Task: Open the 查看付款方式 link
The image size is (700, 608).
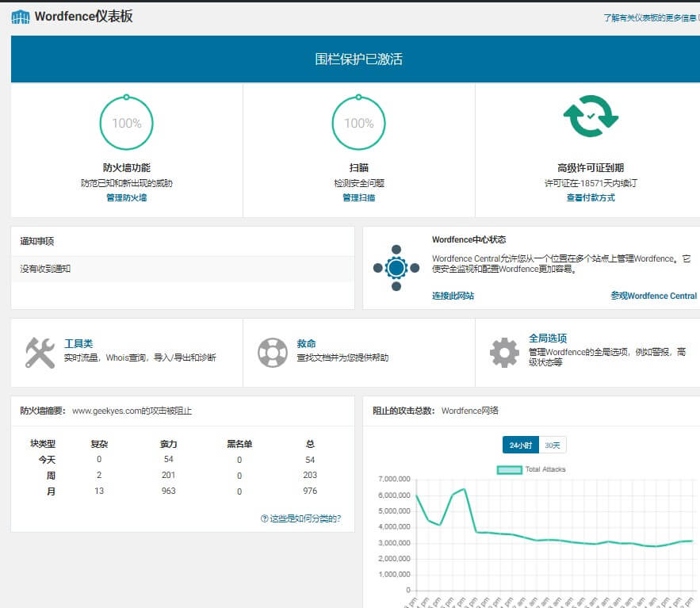Action: click(x=591, y=197)
